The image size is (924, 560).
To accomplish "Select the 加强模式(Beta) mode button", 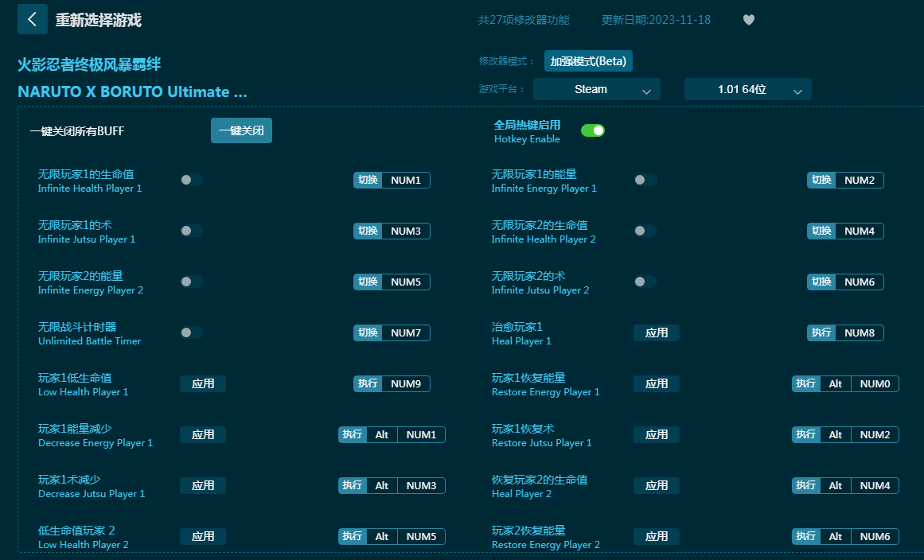I will click(x=588, y=61).
